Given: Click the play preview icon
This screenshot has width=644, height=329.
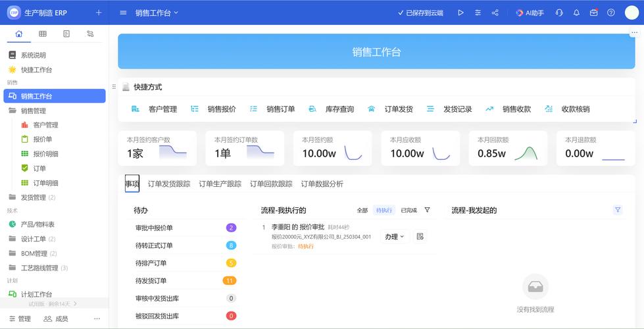Looking at the screenshot, I should (461, 13).
